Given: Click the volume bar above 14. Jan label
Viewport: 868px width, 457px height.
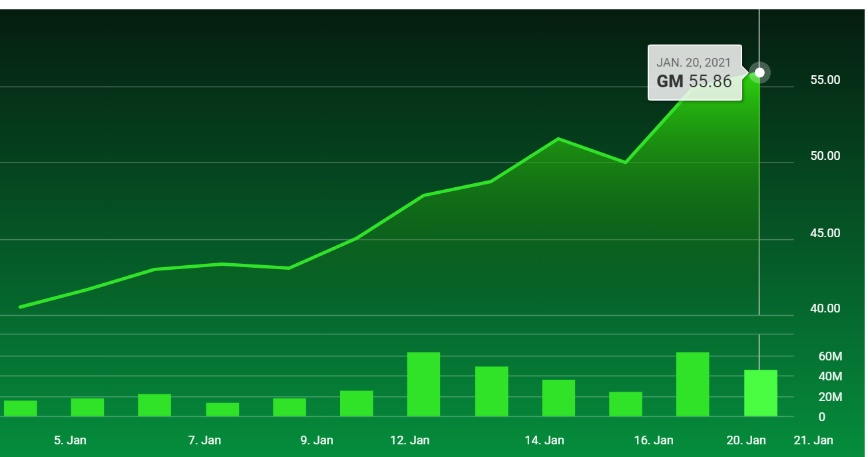Looking at the screenshot, I should click(558, 398).
